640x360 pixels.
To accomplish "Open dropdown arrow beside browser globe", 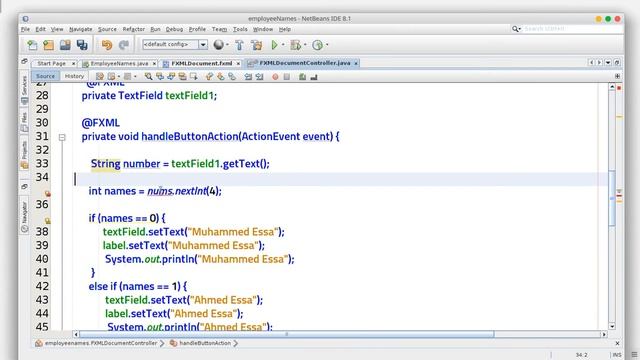I will [227, 44].
